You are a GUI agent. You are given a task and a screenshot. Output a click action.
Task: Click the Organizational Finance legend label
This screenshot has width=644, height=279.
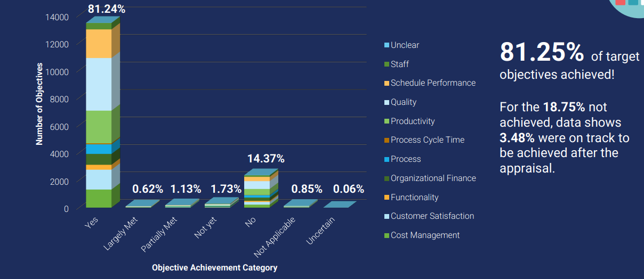click(433, 178)
